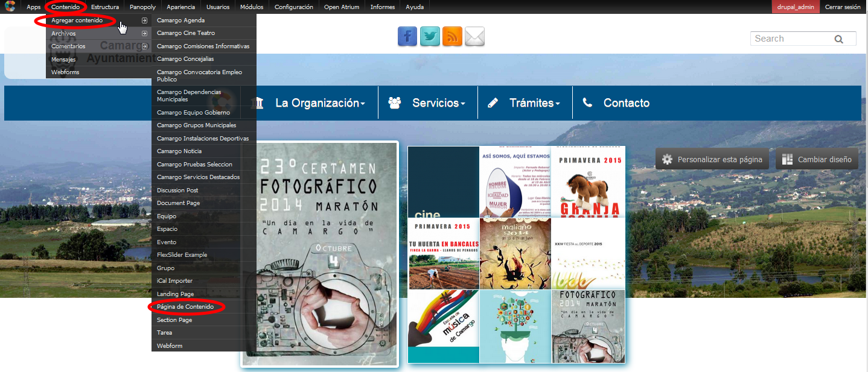Click into the Search input field
The width and height of the screenshot is (868, 372).
click(791, 39)
